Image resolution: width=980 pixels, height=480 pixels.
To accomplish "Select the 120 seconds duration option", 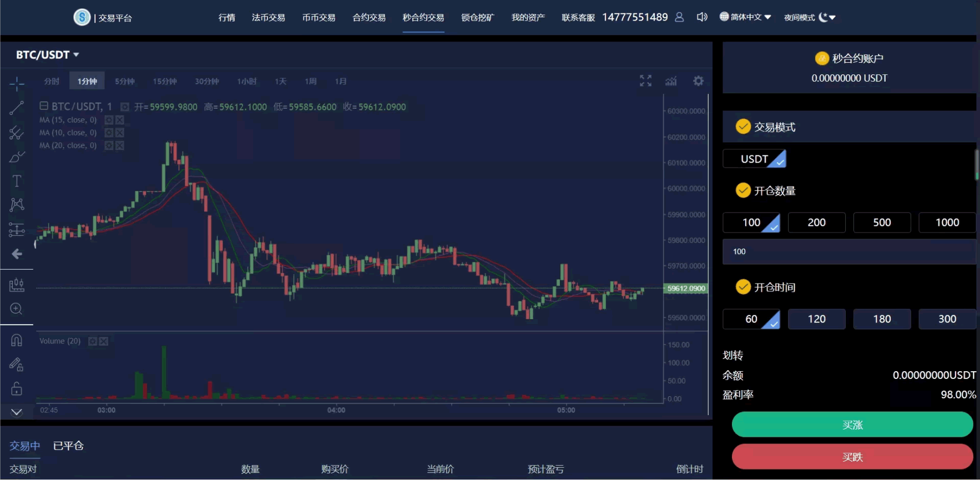I will (x=816, y=319).
